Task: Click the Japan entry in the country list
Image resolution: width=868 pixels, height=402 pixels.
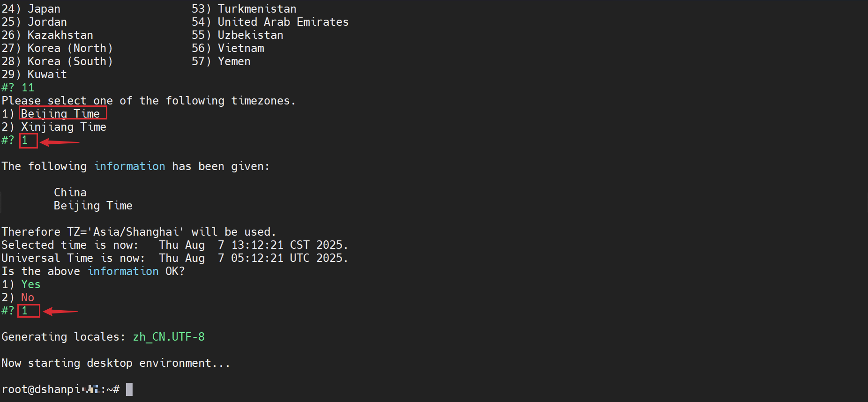Action: 44,9
